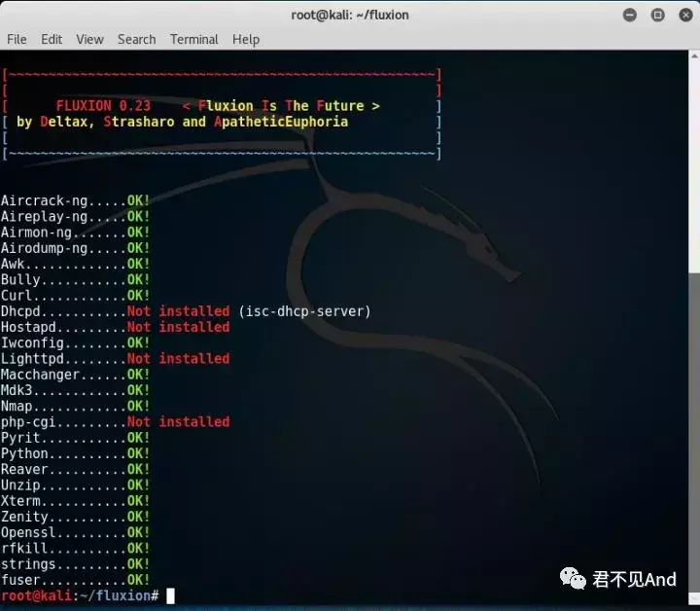
Task: Maximize the terminal window
Action: pyautogui.click(x=657, y=16)
